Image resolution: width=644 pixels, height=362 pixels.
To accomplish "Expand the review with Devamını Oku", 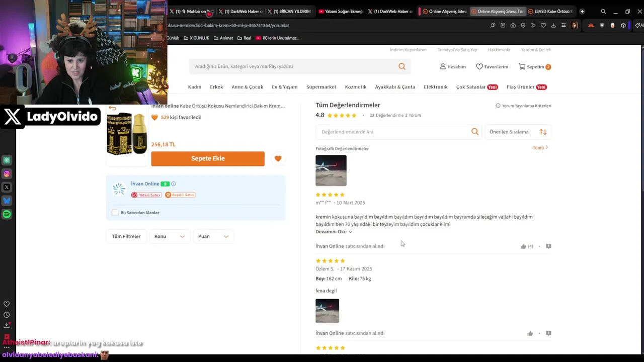I will [x=334, y=232].
